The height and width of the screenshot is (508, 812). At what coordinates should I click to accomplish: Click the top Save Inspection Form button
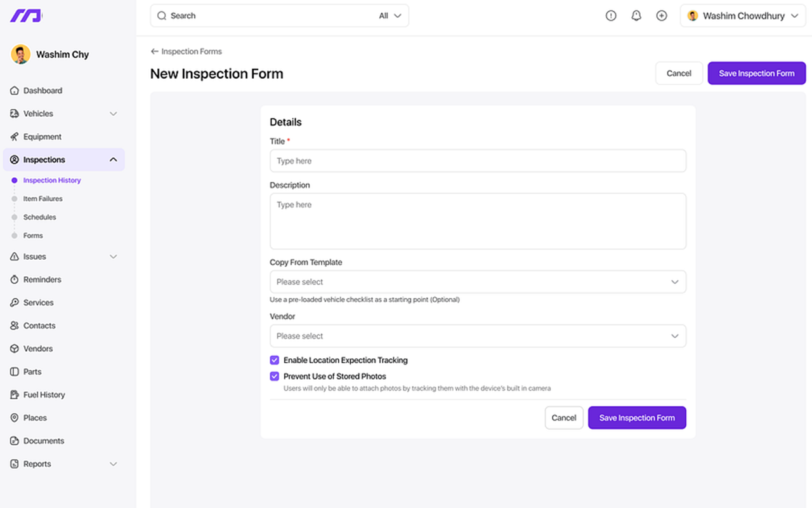[x=756, y=74]
